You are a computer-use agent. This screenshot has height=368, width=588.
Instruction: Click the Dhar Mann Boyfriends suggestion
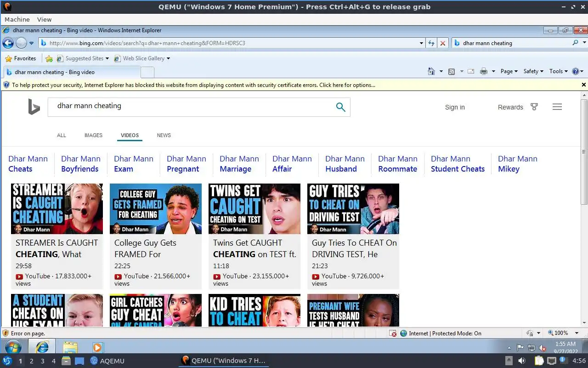[x=81, y=164]
